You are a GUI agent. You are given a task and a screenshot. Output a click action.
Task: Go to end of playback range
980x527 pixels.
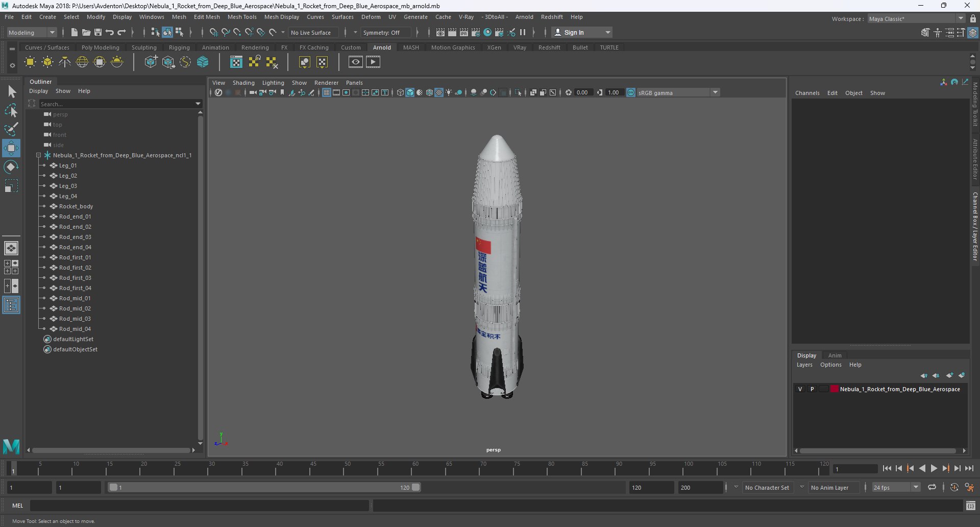[x=969, y=468]
